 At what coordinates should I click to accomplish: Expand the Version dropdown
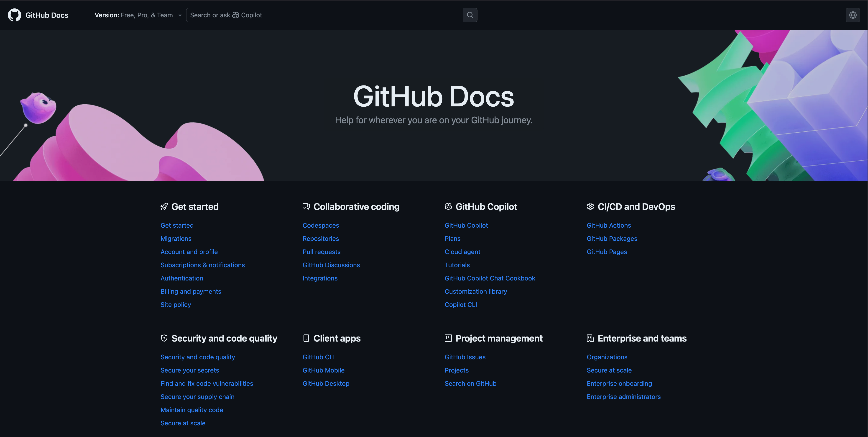[138, 15]
